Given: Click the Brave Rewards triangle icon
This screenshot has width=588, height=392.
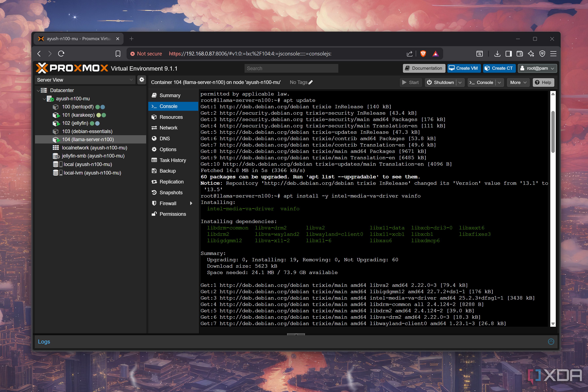Looking at the screenshot, I should click(435, 54).
